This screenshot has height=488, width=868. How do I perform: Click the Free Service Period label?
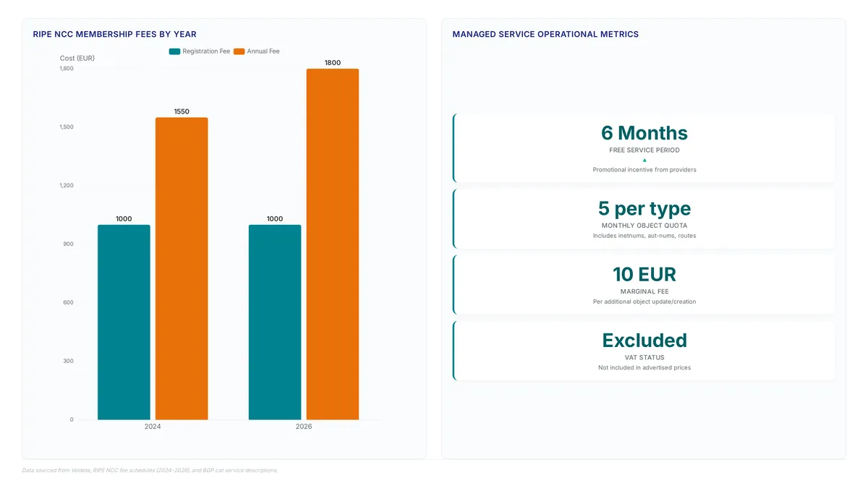644,150
